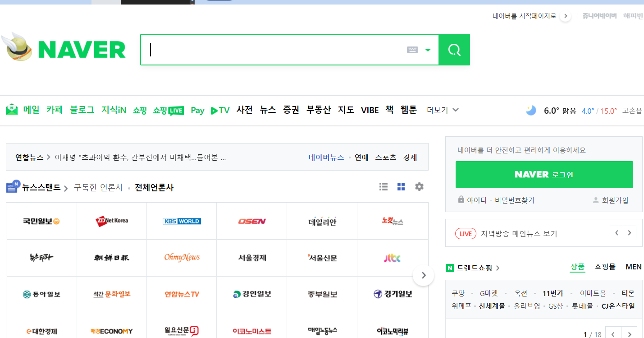
Task: Open 일요신문 publisher tile
Action: click(x=182, y=331)
